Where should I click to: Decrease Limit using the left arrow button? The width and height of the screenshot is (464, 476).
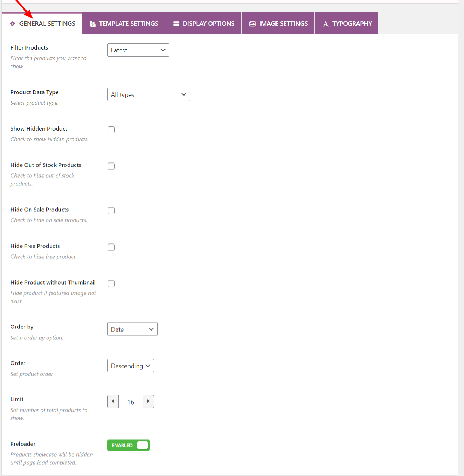(113, 401)
